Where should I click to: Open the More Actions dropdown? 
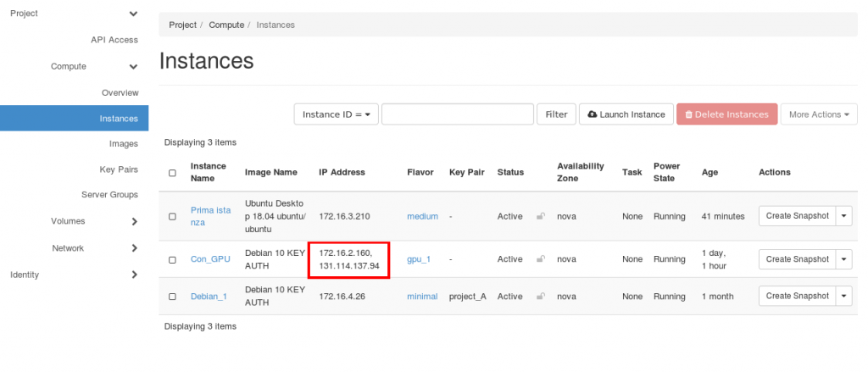818,114
